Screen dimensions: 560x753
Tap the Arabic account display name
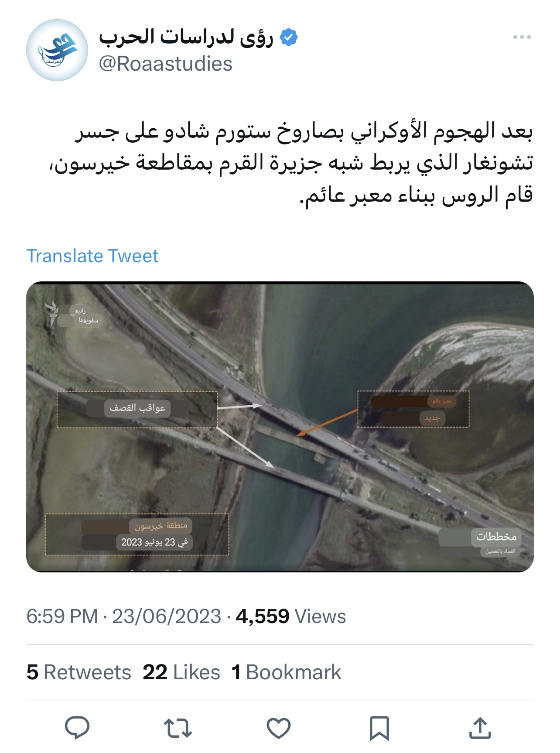click(x=186, y=38)
